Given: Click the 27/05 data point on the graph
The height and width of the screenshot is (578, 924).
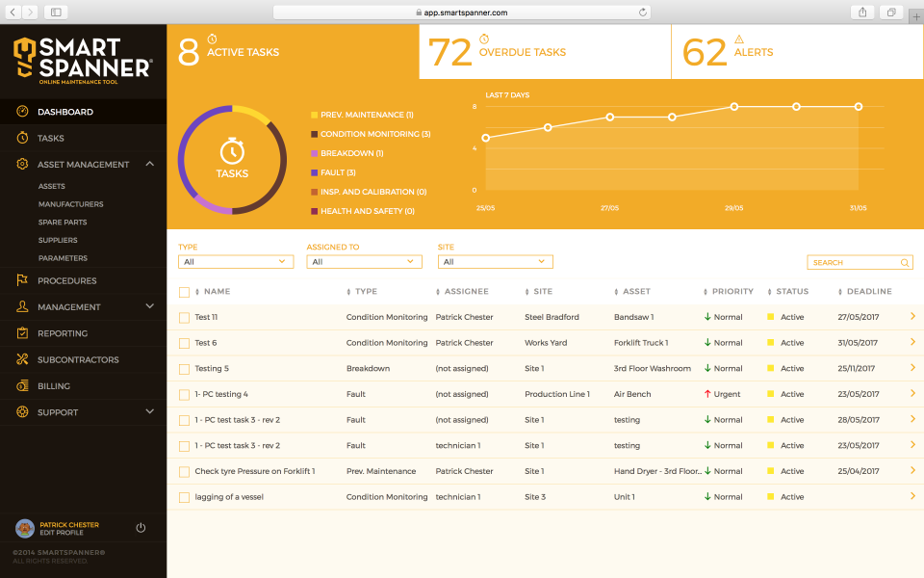Looking at the screenshot, I should coord(609,117).
